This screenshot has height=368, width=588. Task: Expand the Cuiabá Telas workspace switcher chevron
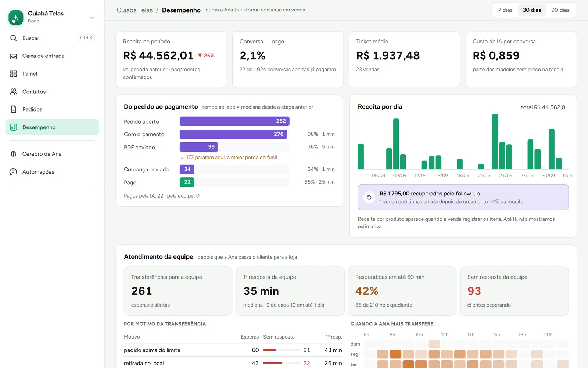92,17
